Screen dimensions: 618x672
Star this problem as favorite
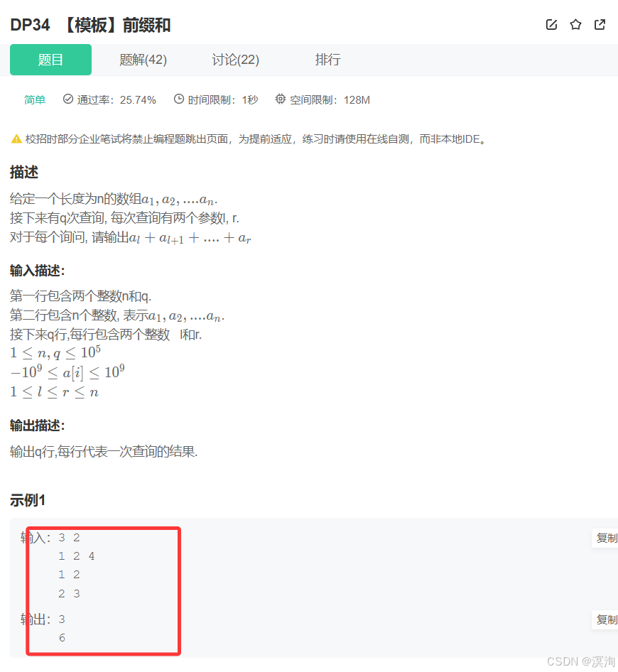point(575,24)
